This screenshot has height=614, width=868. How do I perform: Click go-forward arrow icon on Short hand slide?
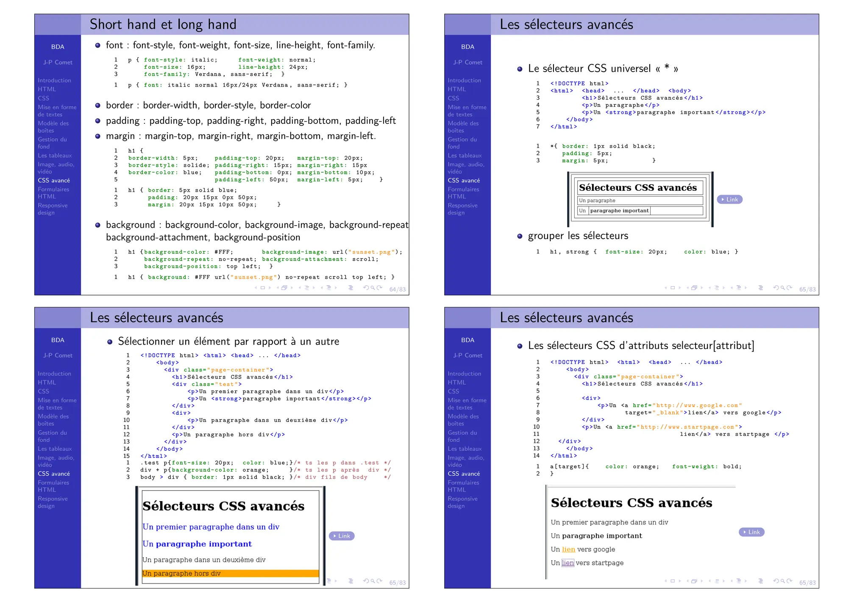[380, 288]
